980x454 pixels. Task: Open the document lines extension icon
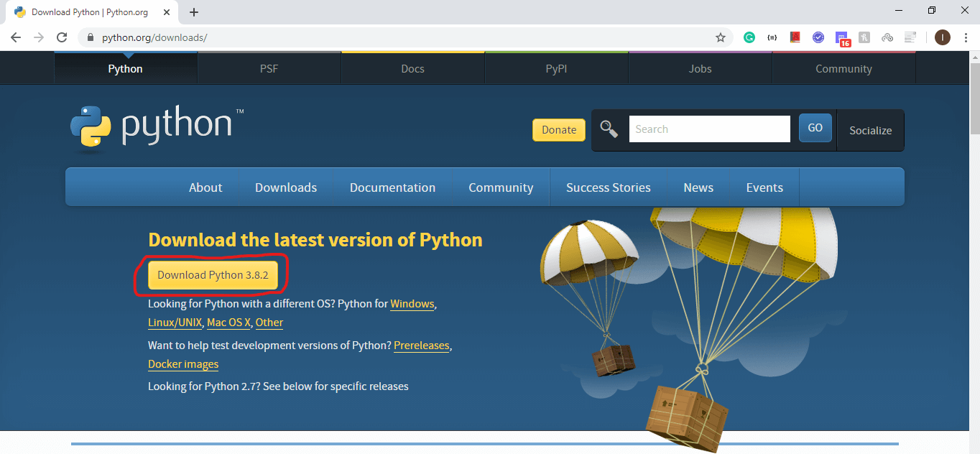coord(910,37)
